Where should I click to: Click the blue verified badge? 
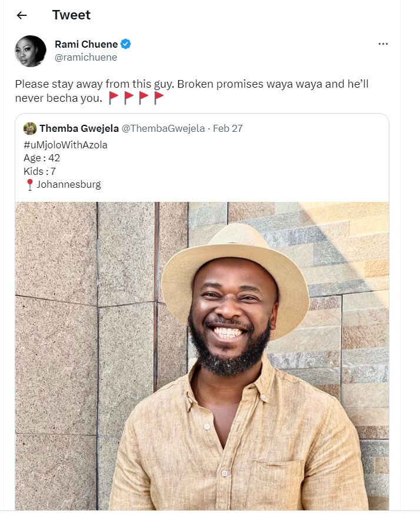[x=125, y=44]
